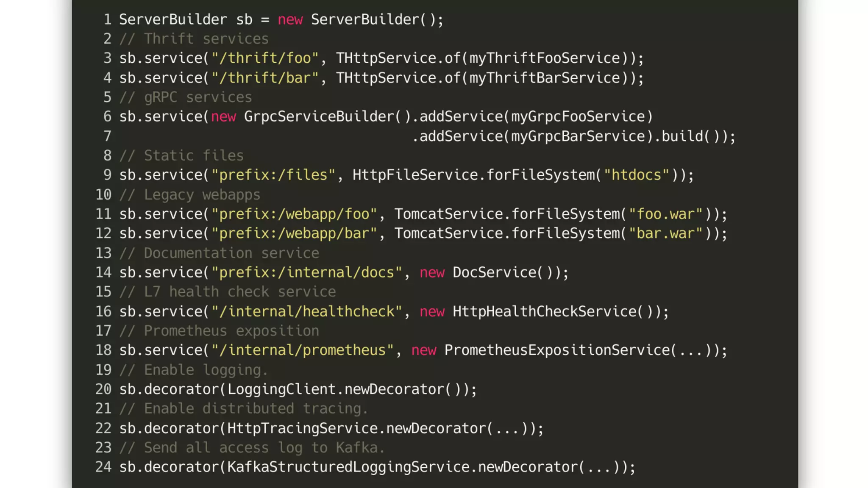The image size is (868, 488).
Task: Click the 'new' keyword on line 1
Action: tap(290, 19)
